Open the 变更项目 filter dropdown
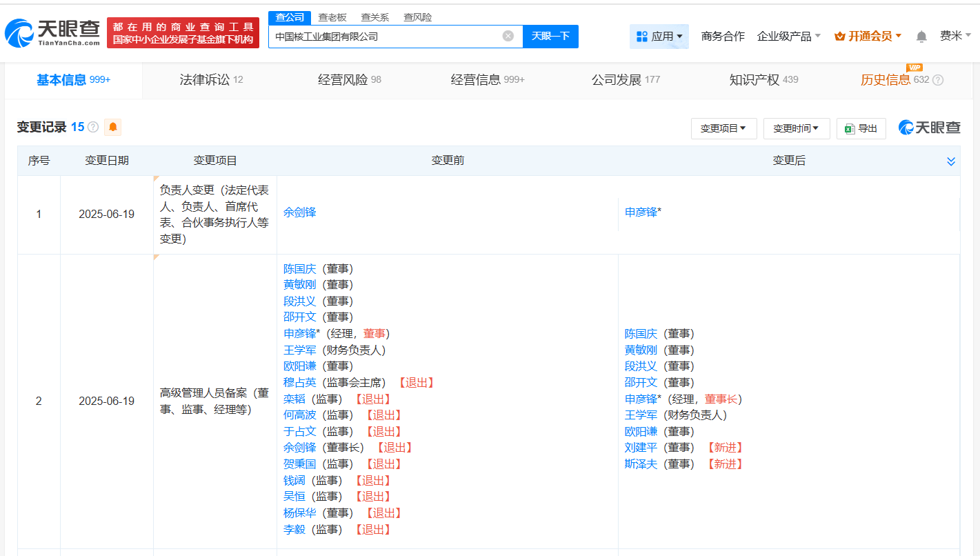Viewport: 980px width, 556px height. pyautogui.click(x=724, y=128)
